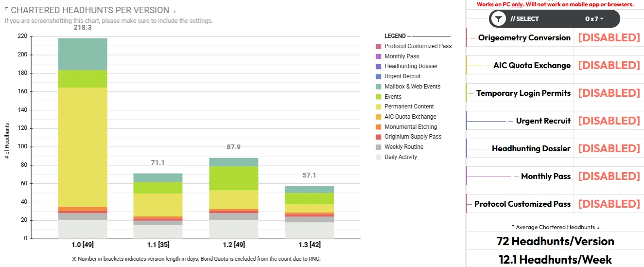
Task: Toggle the Origeometry Conversion [DISABLED] setting
Action: (x=609, y=37)
